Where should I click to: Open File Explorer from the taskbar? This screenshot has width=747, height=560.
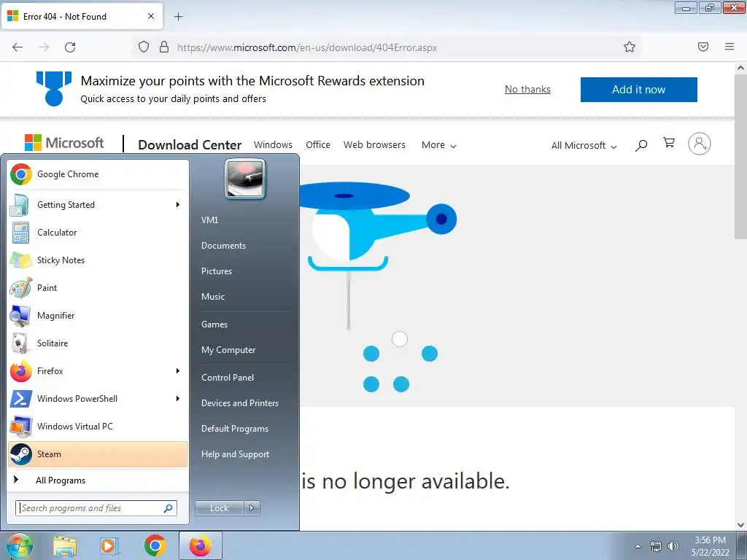pos(65,545)
